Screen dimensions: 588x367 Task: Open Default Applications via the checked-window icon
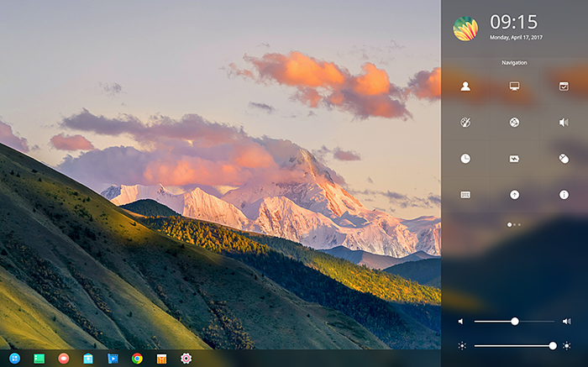pyautogui.click(x=564, y=87)
